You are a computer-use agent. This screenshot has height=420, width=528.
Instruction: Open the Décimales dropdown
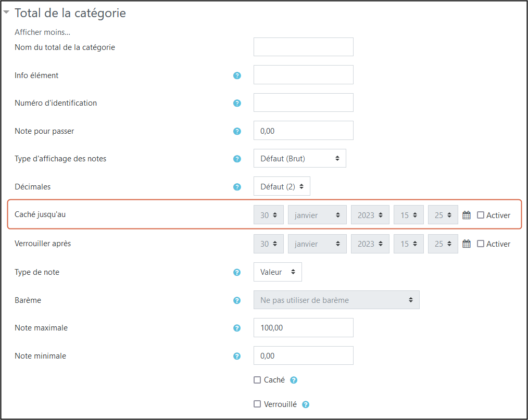pos(282,186)
